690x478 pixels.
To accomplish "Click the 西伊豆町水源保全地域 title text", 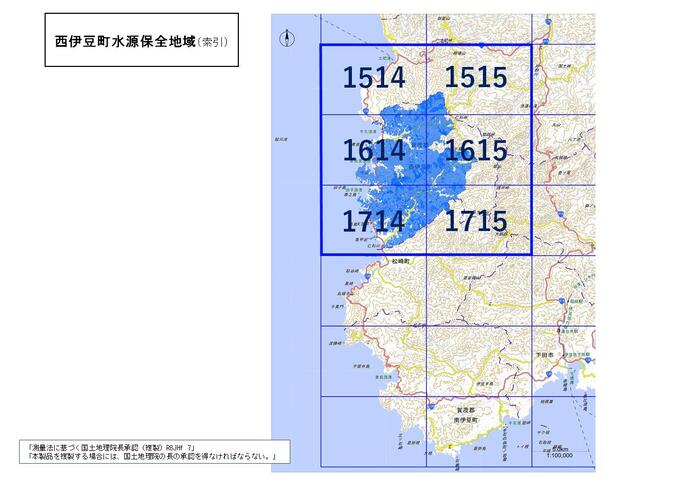I will point(125,42).
